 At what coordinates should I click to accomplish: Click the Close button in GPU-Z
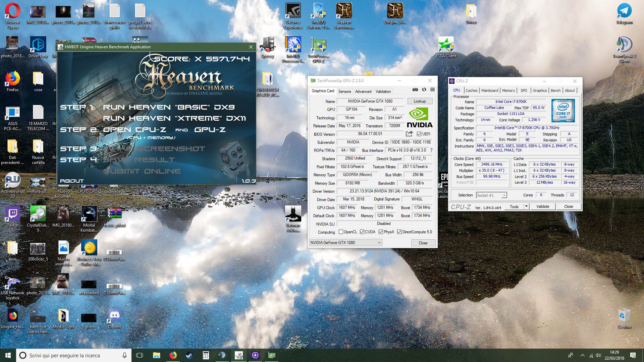coord(423,243)
